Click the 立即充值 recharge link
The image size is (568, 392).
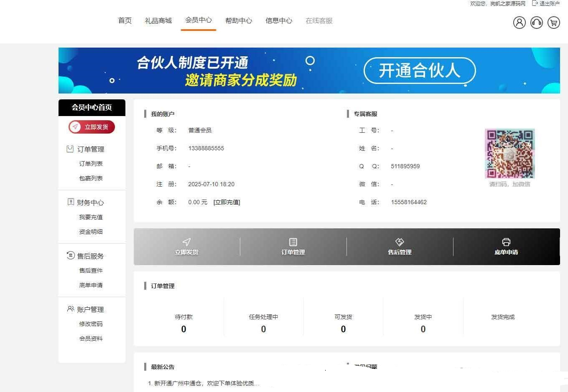[228, 202]
